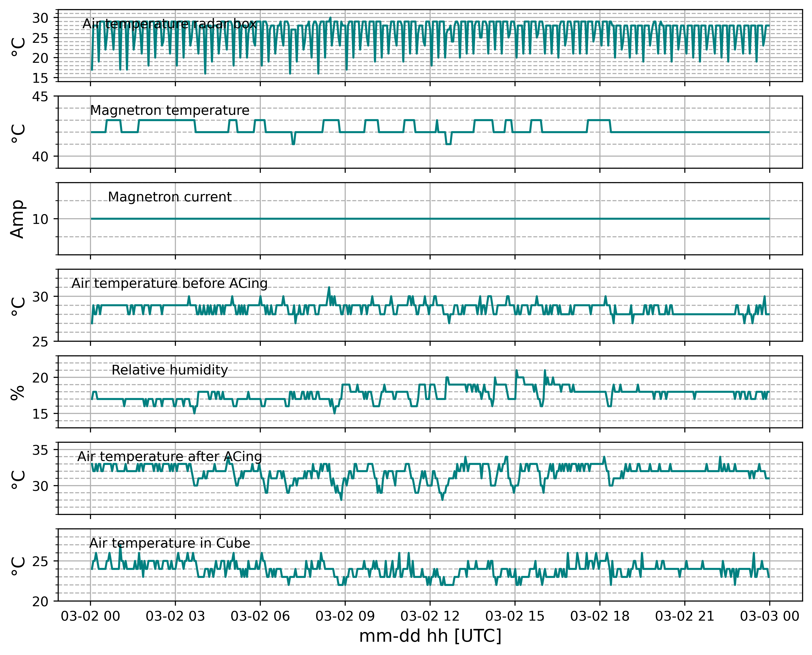The width and height of the screenshot is (812, 655).
Task: Click the "Air temperature before ACing" title
Action: (169, 283)
